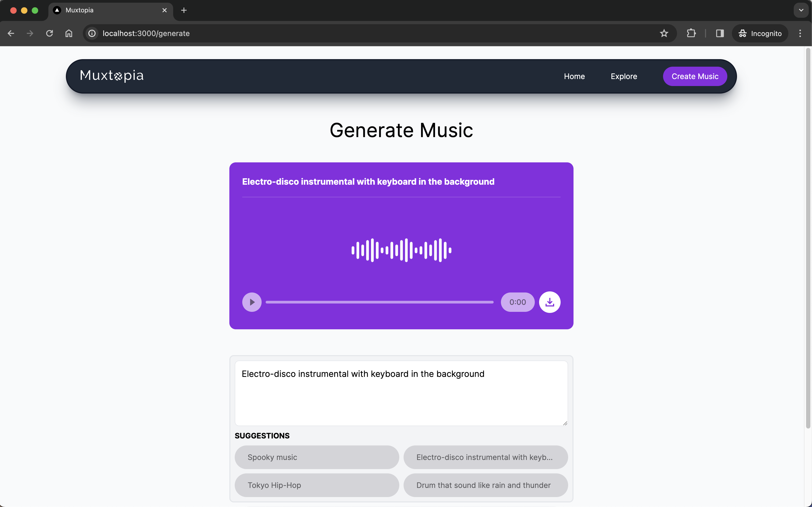
Task: Open Chrome three-dot menu
Action: (x=800, y=33)
